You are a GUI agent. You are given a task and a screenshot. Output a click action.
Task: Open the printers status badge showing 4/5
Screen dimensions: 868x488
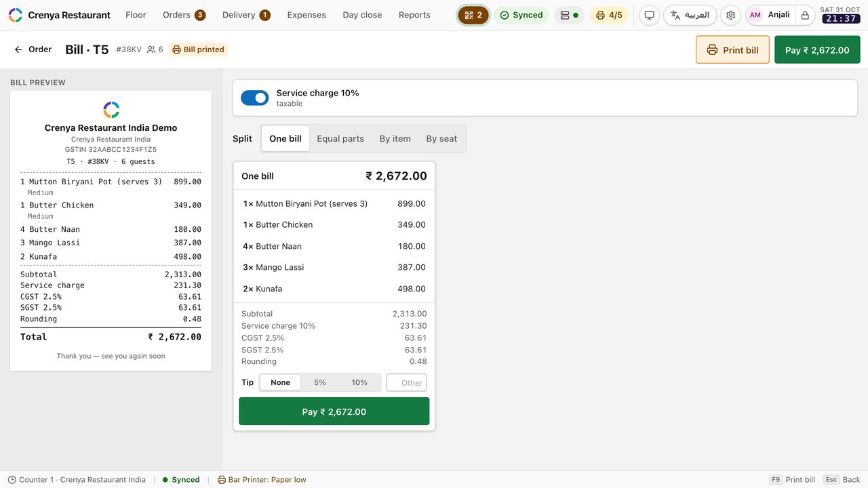[609, 15]
